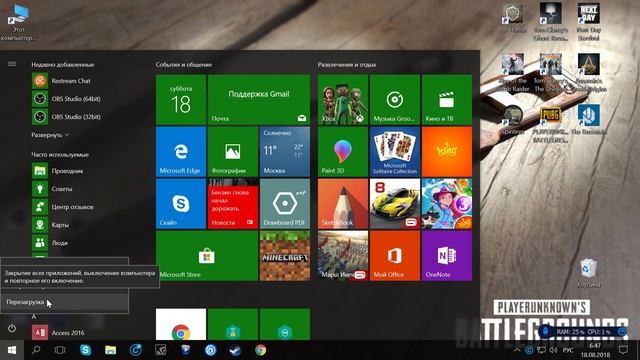Open Проводник from frequently used

58,171
